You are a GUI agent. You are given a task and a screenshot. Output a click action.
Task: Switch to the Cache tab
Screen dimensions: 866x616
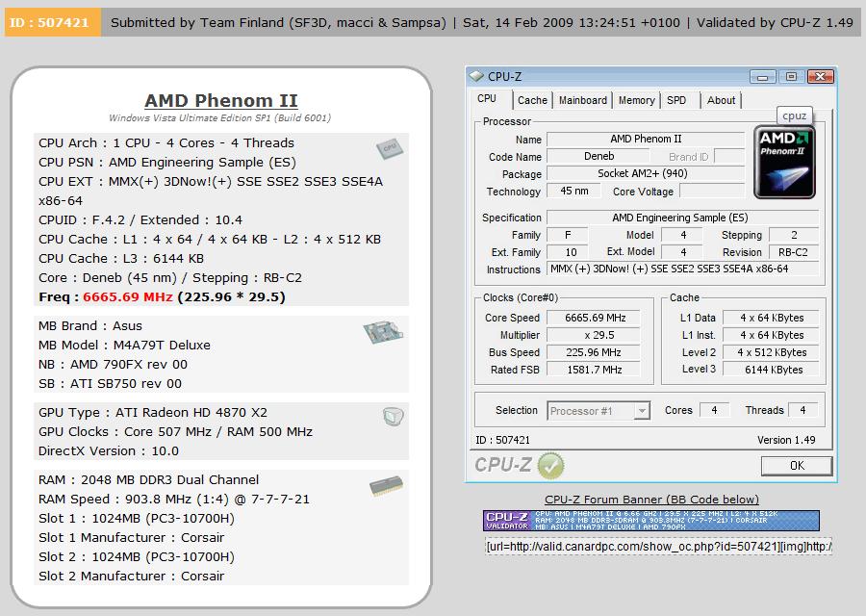(x=532, y=100)
